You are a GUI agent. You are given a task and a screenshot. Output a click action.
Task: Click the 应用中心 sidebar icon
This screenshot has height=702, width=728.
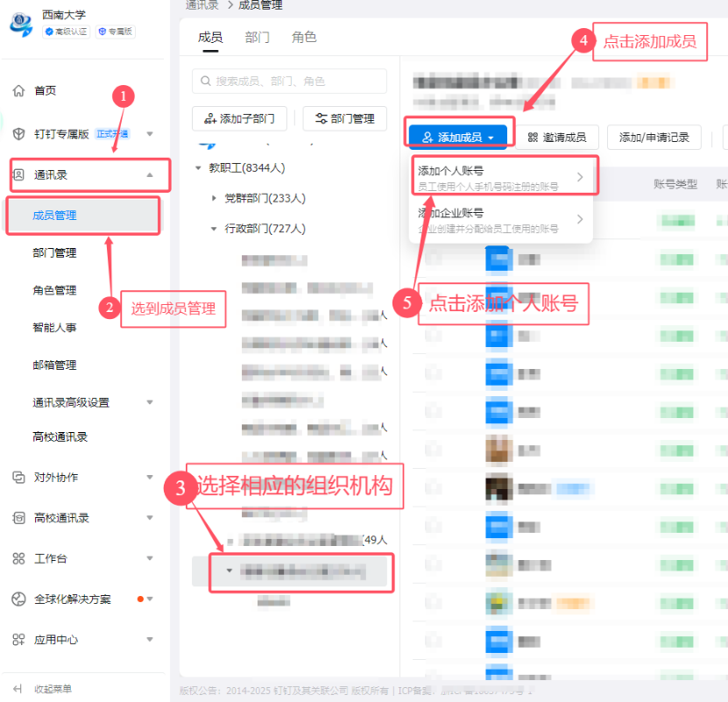coord(18,640)
